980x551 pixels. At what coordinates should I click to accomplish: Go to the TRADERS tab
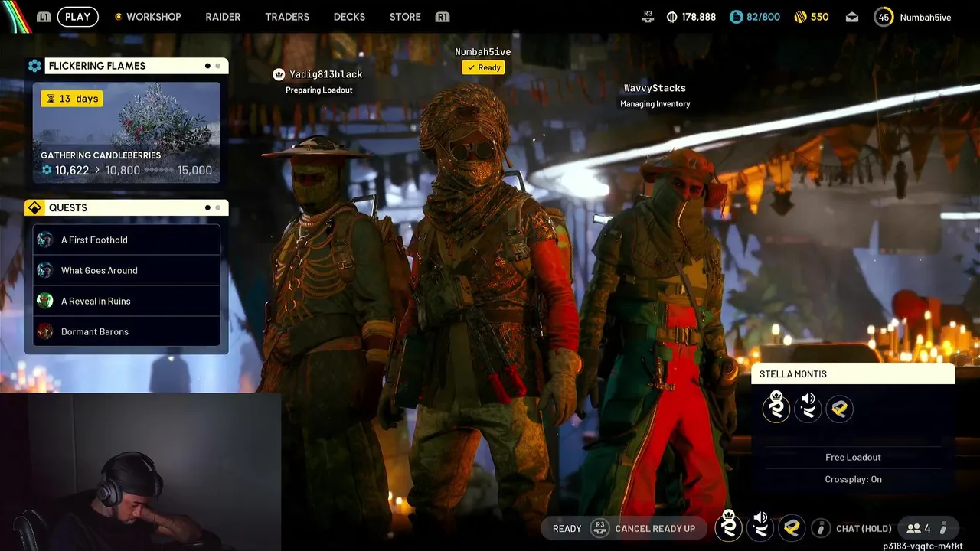coord(287,17)
